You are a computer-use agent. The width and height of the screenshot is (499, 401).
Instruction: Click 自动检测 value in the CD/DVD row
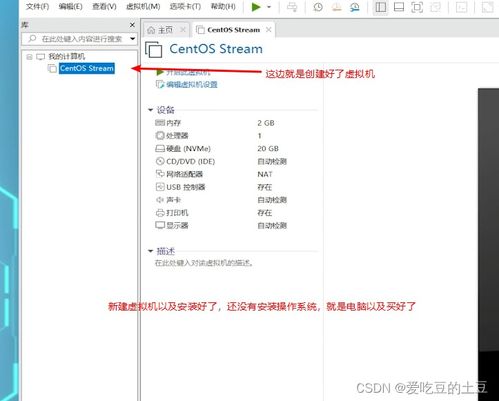[x=272, y=162]
